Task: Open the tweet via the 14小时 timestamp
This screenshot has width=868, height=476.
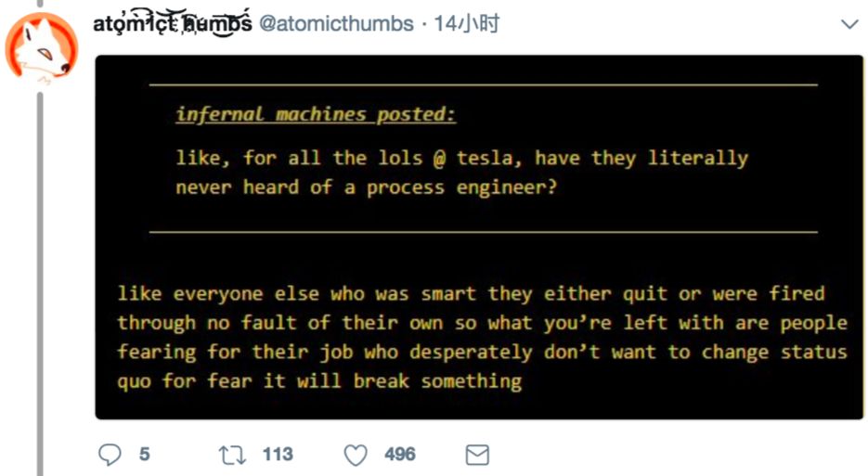Action: (x=467, y=24)
